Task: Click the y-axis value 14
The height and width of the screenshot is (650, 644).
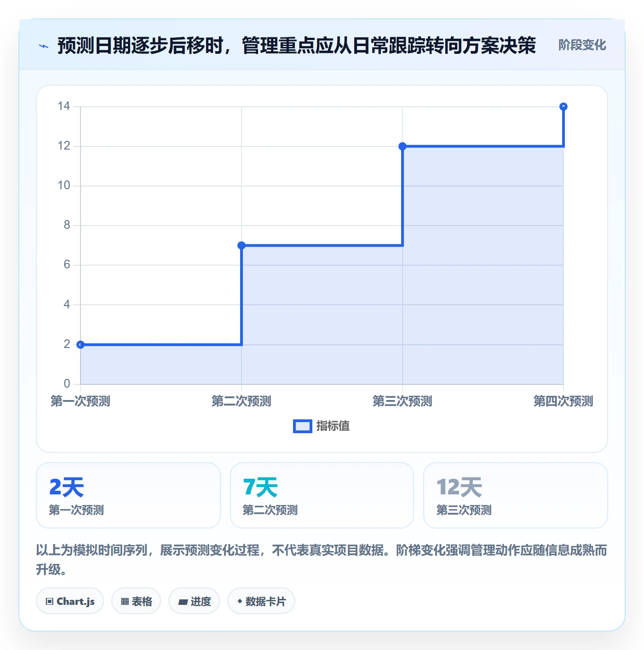Action: (x=64, y=106)
